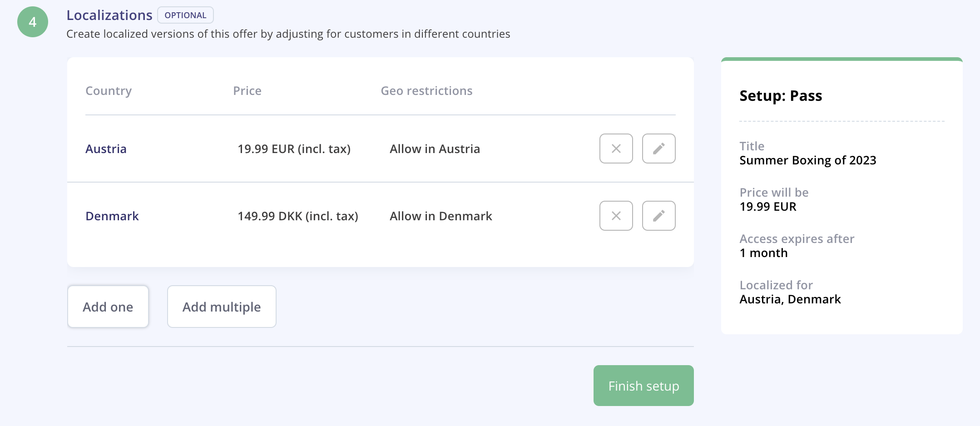Image resolution: width=980 pixels, height=426 pixels.
Task: Edit the Denmark localization with pencil icon
Action: click(658, 216)
